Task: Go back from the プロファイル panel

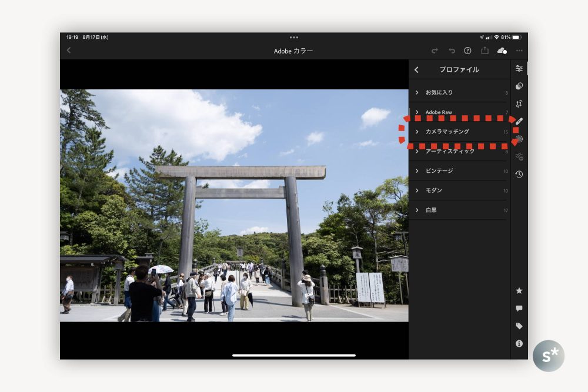Action: point(416,69)
